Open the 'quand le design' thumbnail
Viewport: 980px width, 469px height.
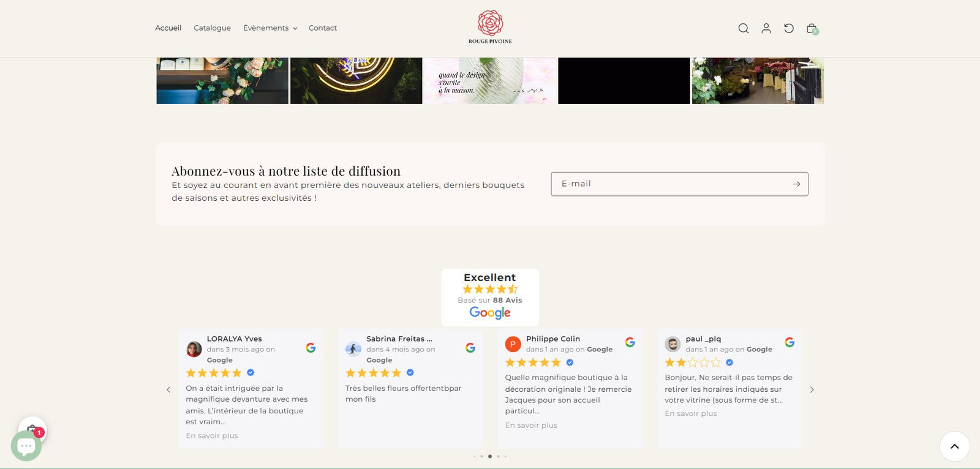[490, 81]
